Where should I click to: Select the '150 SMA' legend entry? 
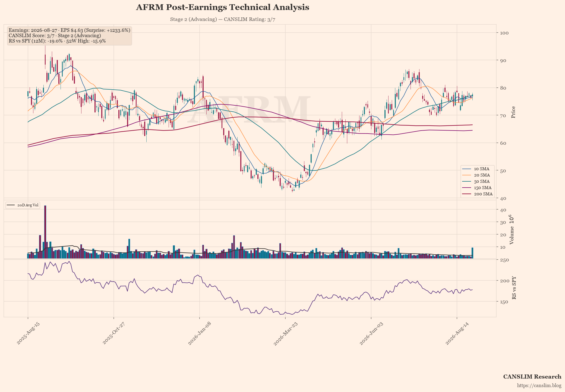click(x=478, y=188)
